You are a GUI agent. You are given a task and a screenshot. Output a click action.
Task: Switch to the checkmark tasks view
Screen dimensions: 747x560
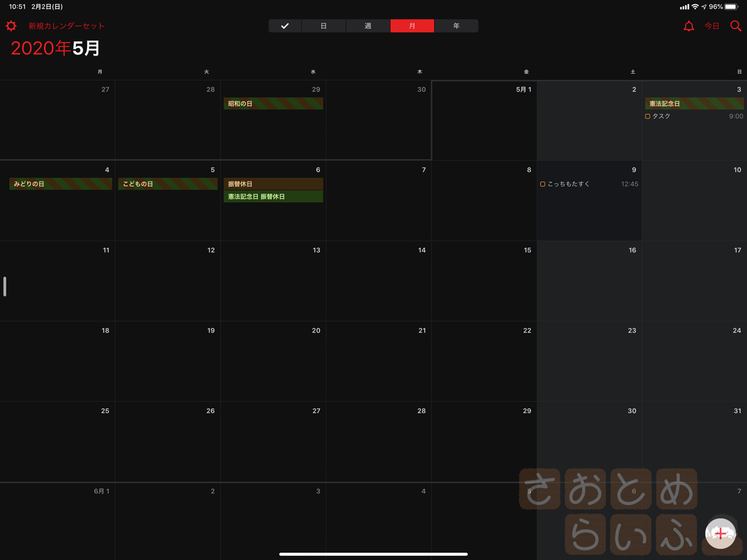pyautogui.click(x=285, y=26)
